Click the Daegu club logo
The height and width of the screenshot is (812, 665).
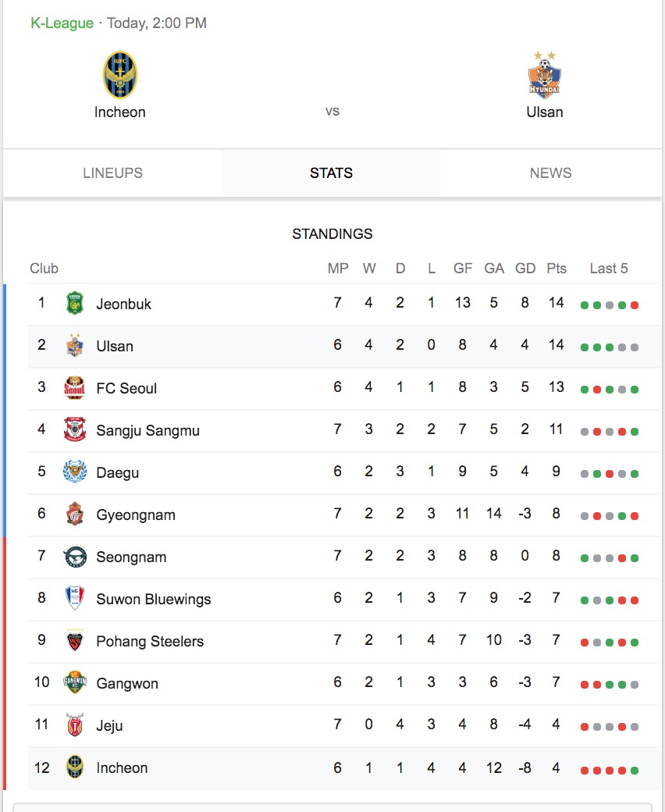74,472
